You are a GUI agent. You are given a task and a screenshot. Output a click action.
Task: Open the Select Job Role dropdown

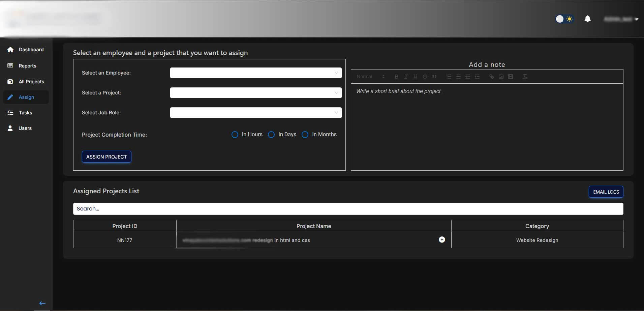(x=256, y=113)
